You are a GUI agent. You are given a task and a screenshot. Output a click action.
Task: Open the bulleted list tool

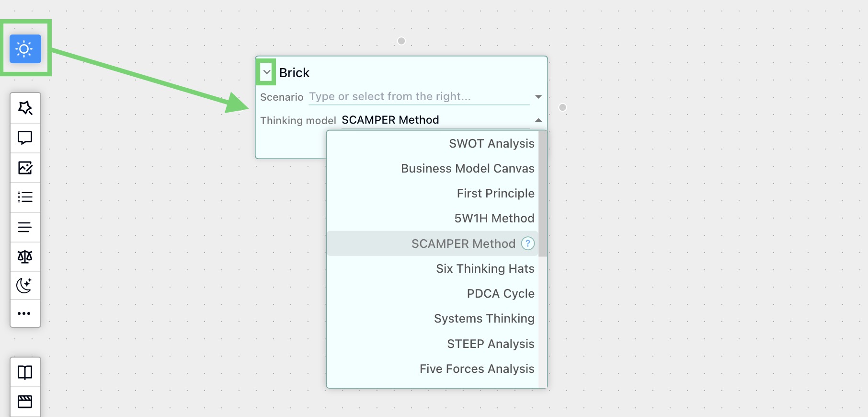pyautogui.click(x=25, y=197)
